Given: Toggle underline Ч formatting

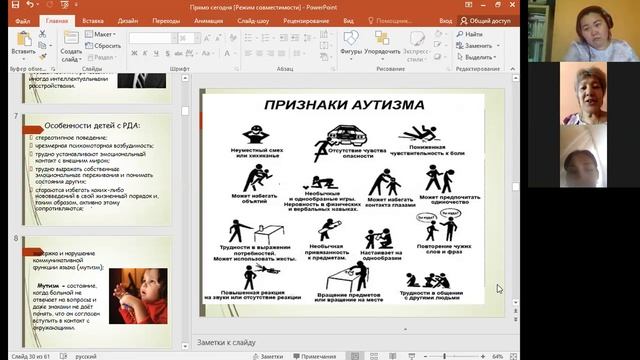Looking at the screenshot, I should click(x=156, y=53).
